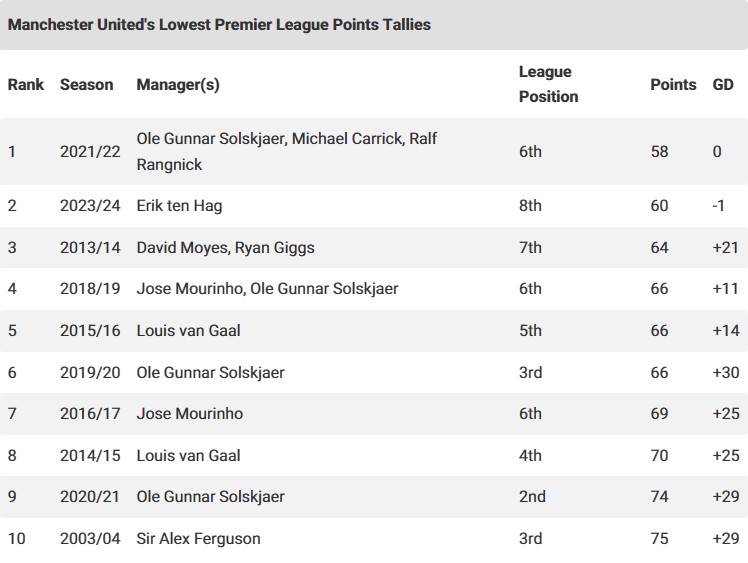748x563 pixels.
Task: Click the Erik ten Hag cell
Action: [179, 206]
